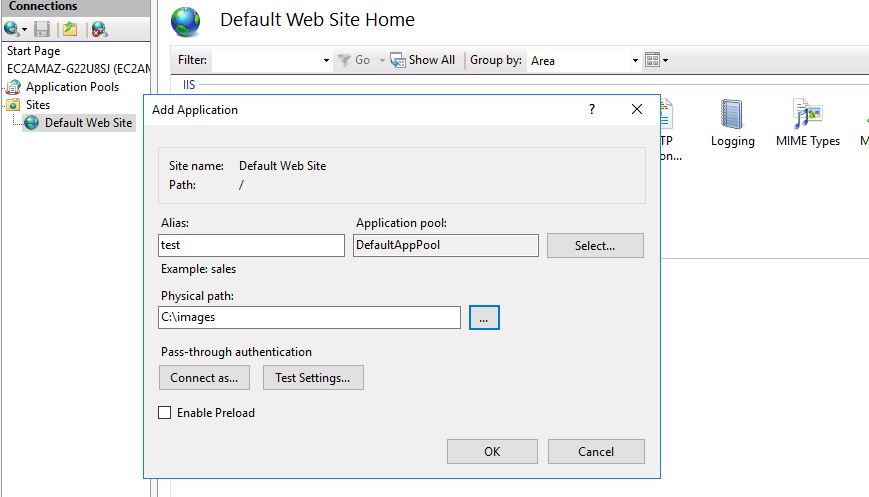Click the Connect as... button

[x=204, y=377]
